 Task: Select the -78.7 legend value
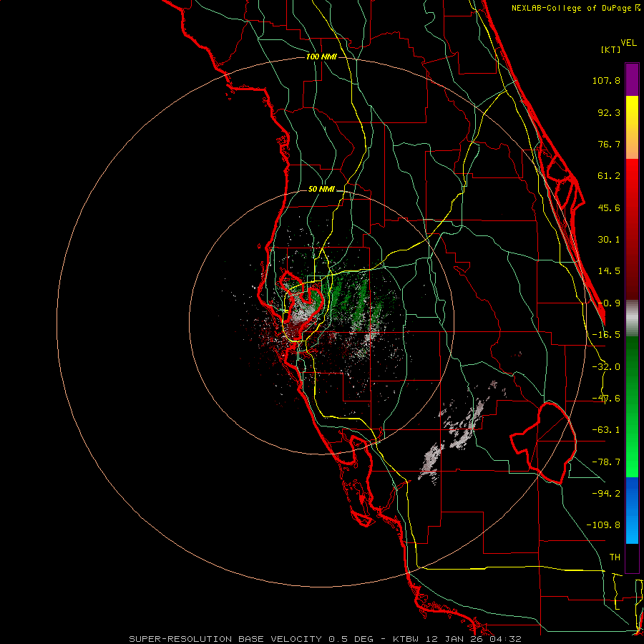tap(606, 462)
